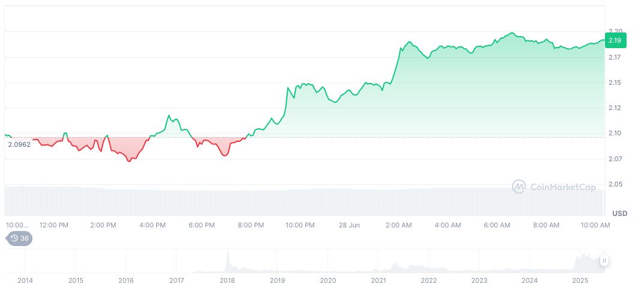Click the 2.05 price axis label
Viewport: 644px width, 287px height.
[x=615, y=184]
